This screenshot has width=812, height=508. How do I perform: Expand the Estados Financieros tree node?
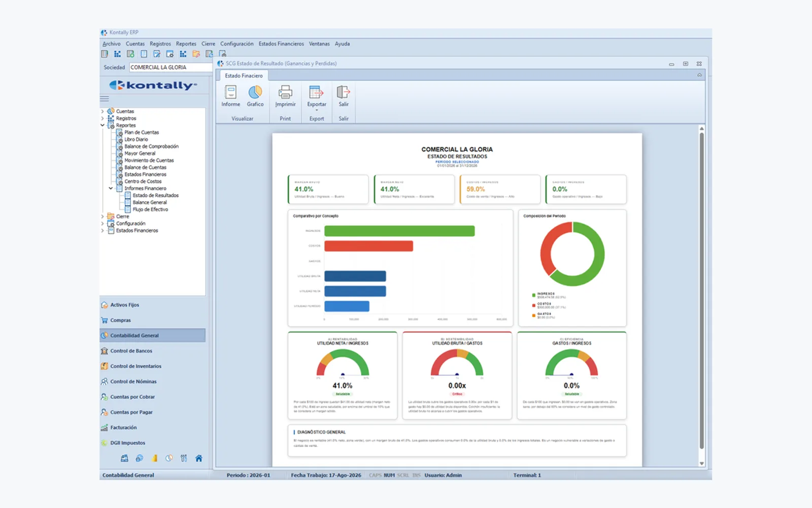(103, 231)
